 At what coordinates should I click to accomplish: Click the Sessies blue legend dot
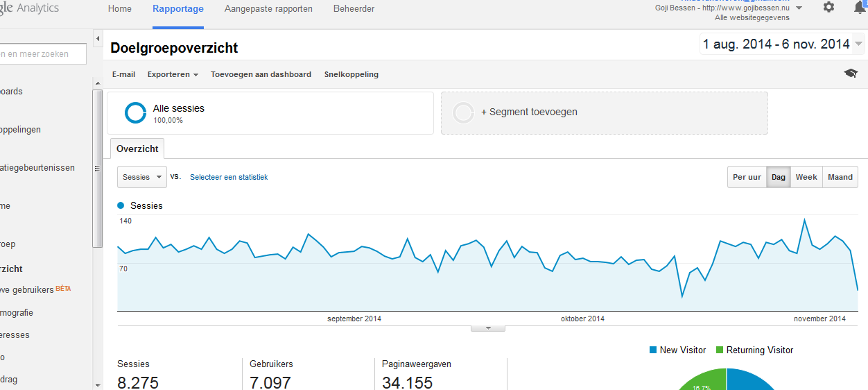pos(121,205)
